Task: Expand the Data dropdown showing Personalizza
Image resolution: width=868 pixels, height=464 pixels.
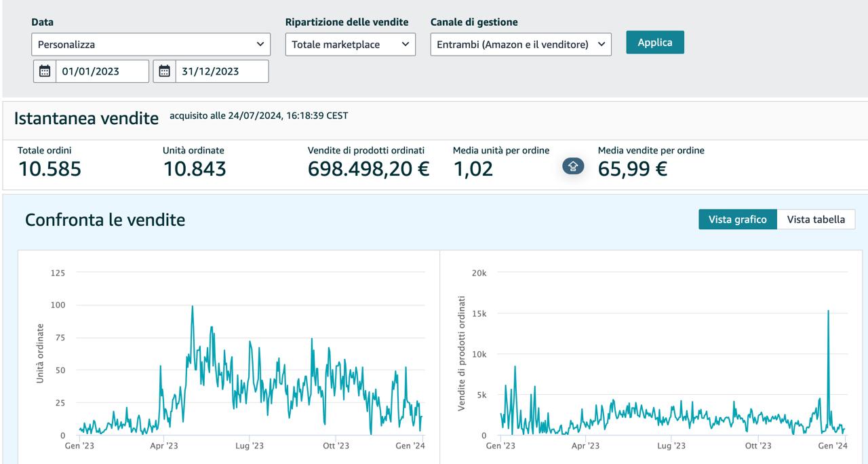Action: pyautogui.click(x=151, y=45)
